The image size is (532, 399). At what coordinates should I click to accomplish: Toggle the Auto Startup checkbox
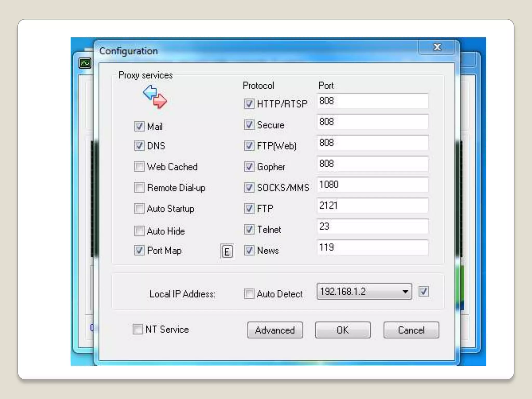click(x=139, y=209)
